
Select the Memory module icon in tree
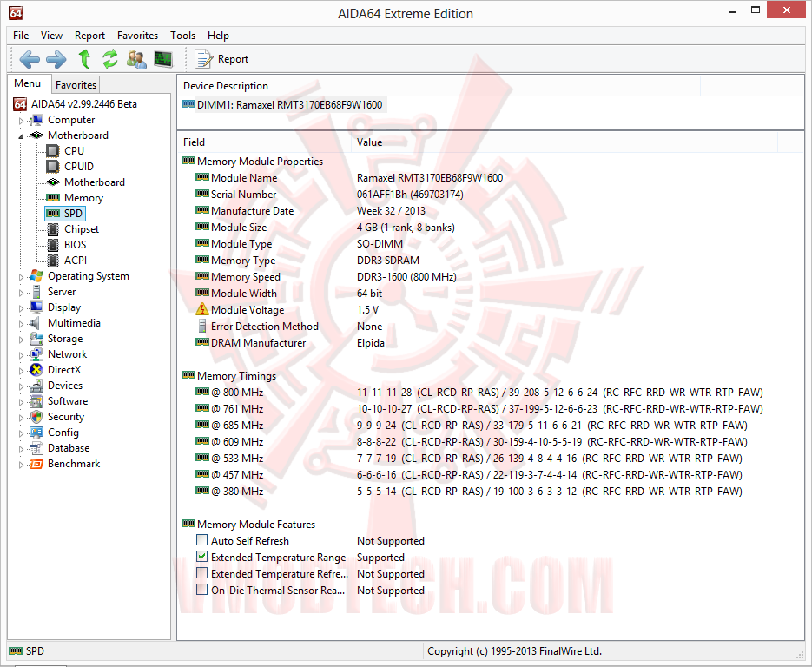coord(53,197)
